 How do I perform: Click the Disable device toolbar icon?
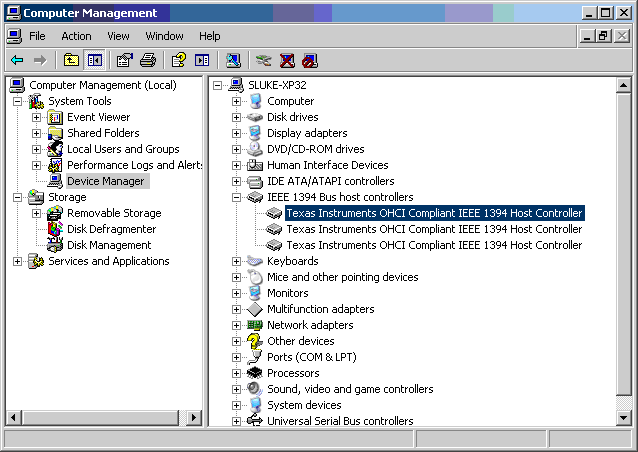tap(310, 60)
